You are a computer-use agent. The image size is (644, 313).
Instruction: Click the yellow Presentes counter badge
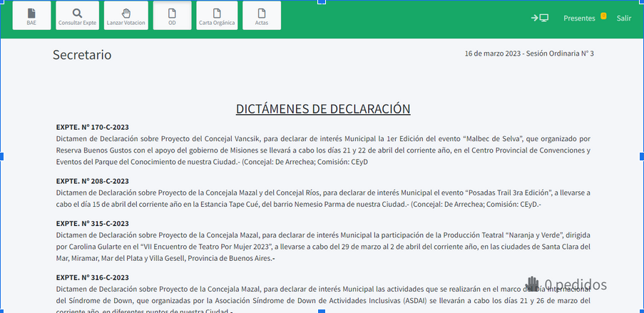pos(603,16)
